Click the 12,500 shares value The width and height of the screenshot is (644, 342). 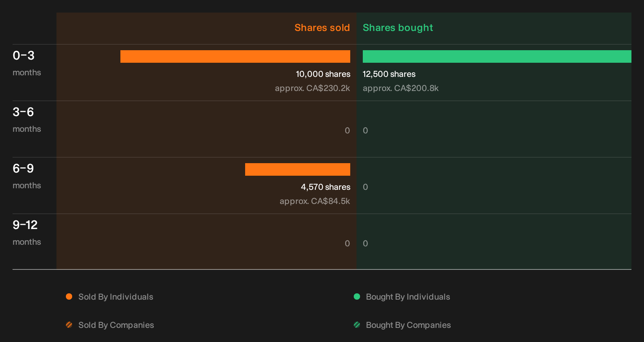click(x=389, y=74)
